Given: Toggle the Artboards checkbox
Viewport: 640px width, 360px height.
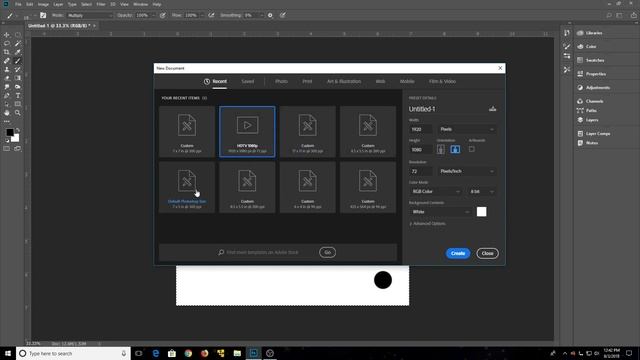Looking at the screenshot, I should pos(471,149).
